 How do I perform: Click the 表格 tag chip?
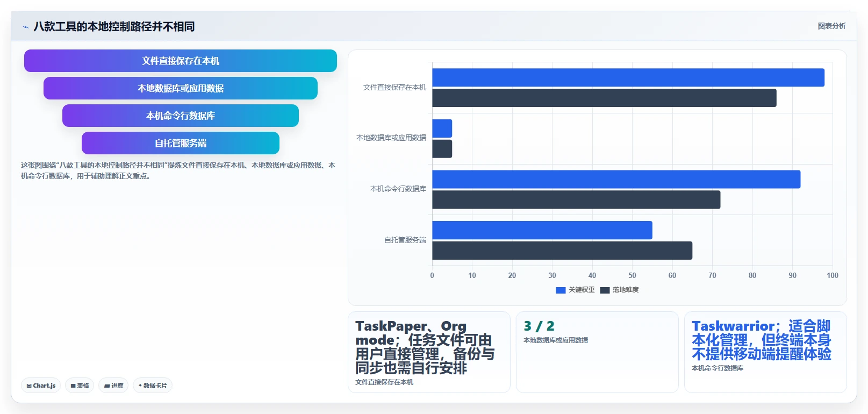(80, 386)
